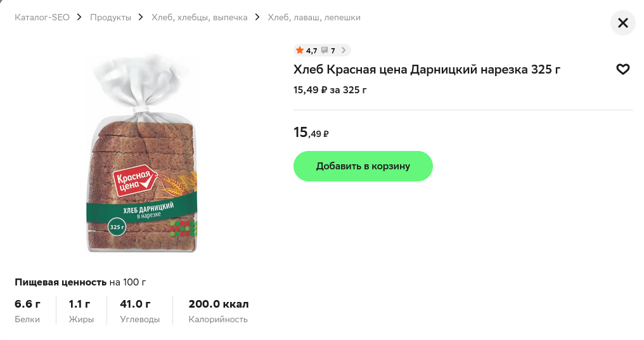Expand reviews with the rating chevron arrow
644x340 pixels.
(344, 50)
